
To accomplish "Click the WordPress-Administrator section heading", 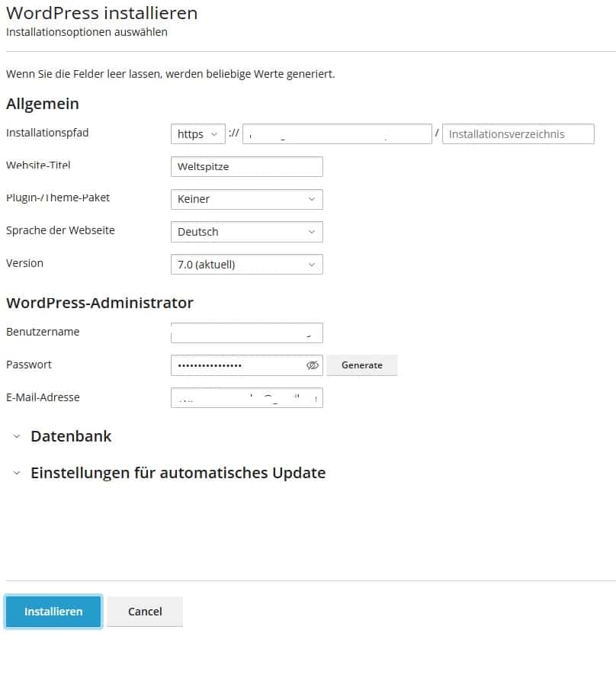I will point(100,303).
